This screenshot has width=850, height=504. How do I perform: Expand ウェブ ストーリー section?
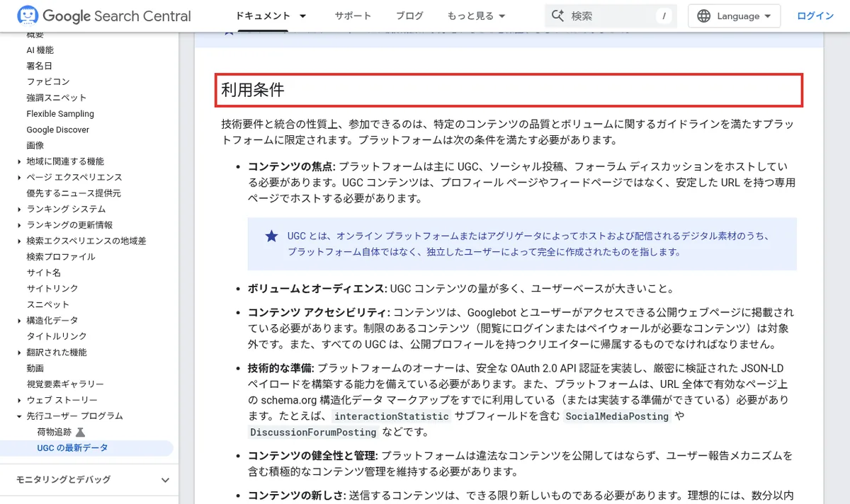pyautogui.click(x=19, y=400)
